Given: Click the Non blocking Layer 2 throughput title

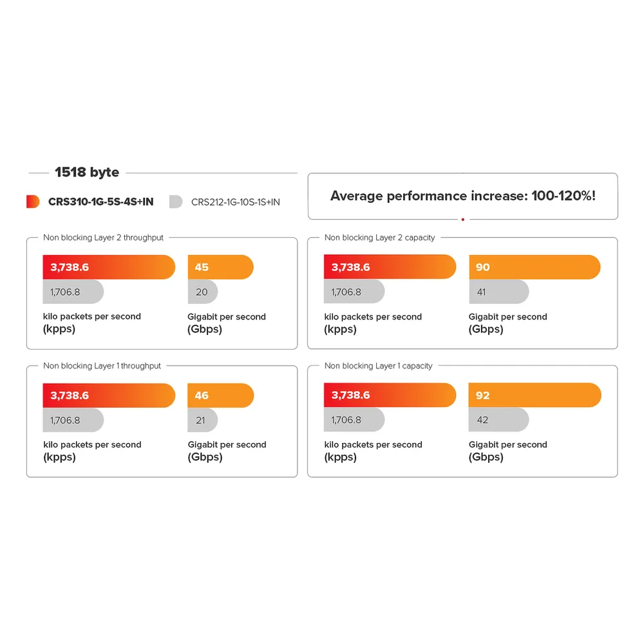Looking at the screenshot, I should point(103,238).
